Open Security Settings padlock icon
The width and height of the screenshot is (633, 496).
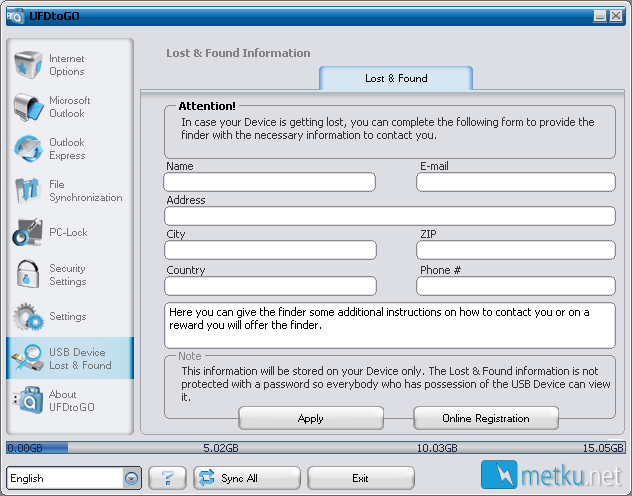pyautogui.click(x=27, y=274)
